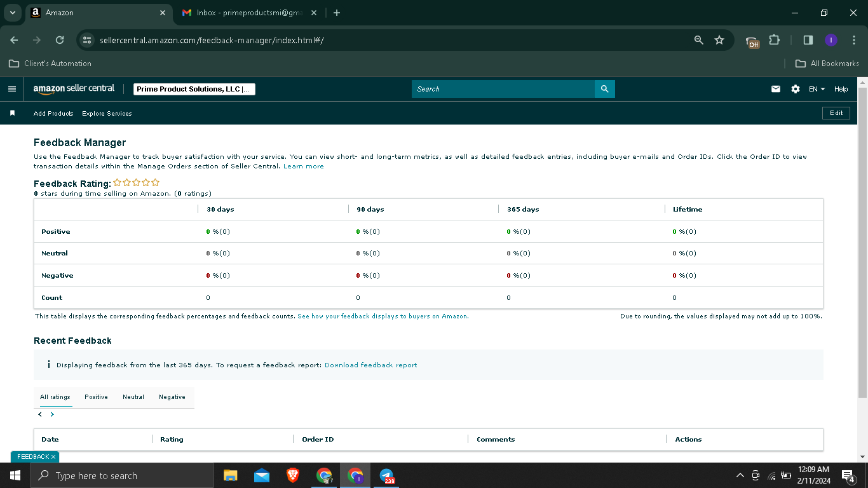Click Explore Services in the navigation
Image resolution: width=868 pixels, height=488 pixels.
click(107, 113)
